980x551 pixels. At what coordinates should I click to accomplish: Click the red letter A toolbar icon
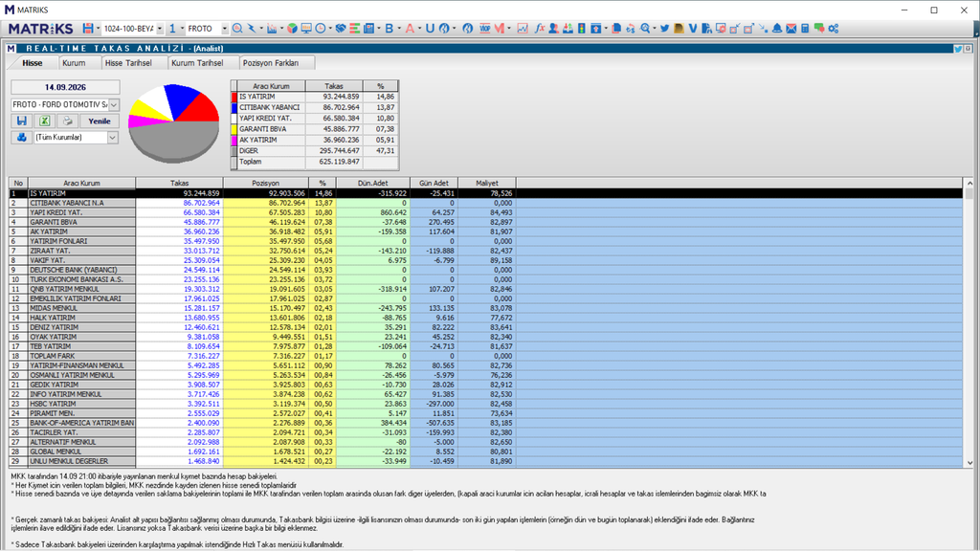point(410,29)
